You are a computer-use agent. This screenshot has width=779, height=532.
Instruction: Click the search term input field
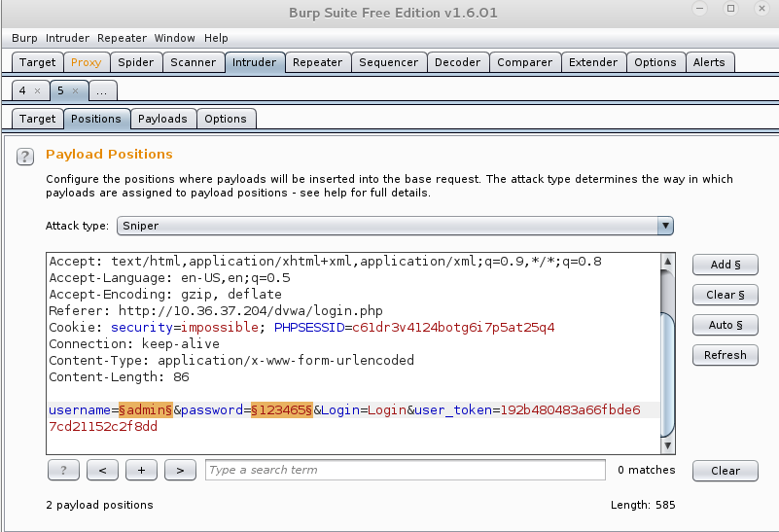tap(405, 470)
